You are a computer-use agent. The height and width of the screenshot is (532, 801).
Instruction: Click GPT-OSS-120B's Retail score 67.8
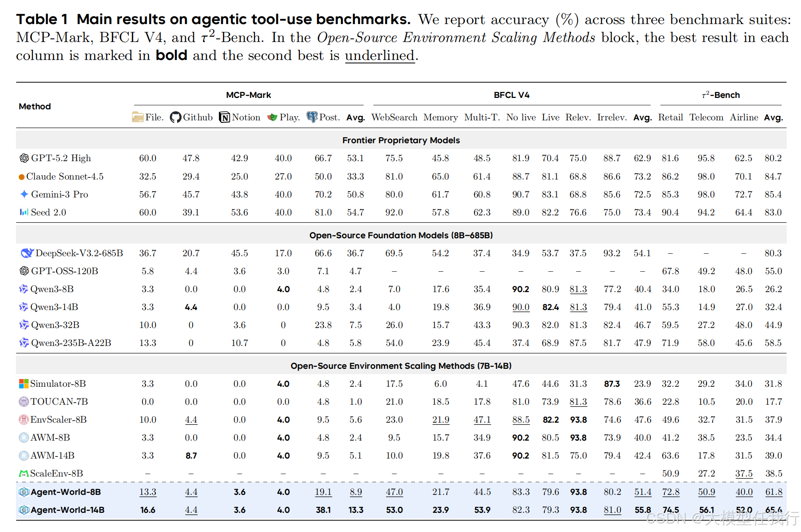[x=670, y=271]
